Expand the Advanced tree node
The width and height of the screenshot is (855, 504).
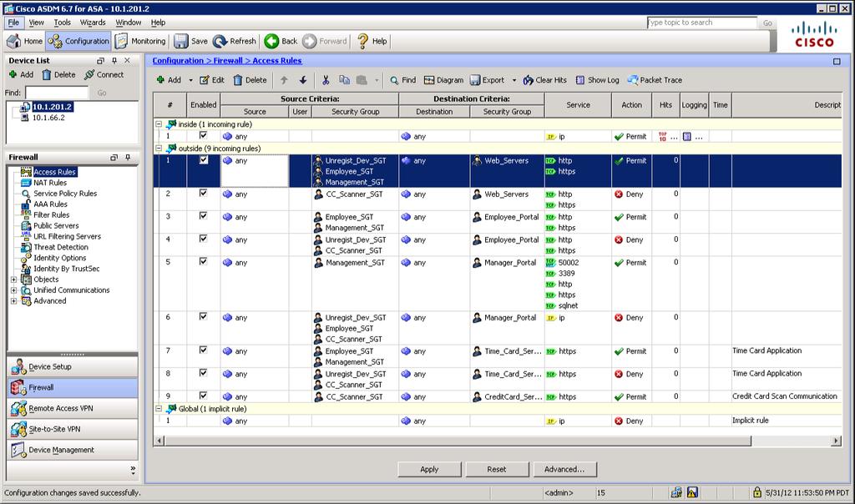[13, 300]
